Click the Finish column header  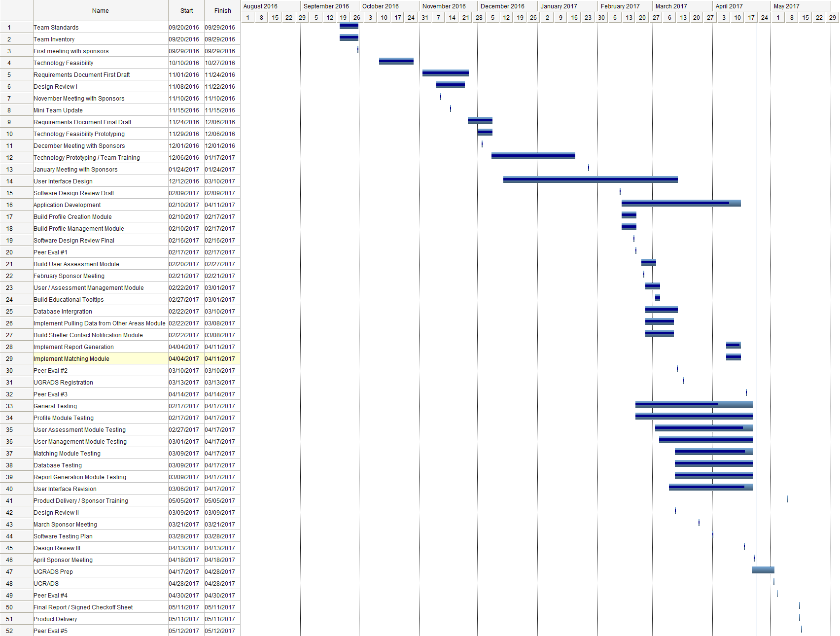click(x=222, y=10)
